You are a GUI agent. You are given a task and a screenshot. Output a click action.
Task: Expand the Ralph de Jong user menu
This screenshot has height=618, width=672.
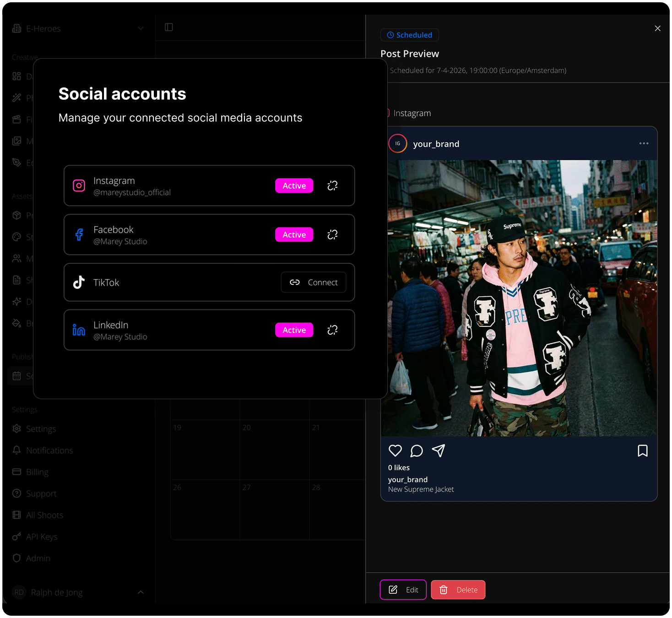pos(141,592)
